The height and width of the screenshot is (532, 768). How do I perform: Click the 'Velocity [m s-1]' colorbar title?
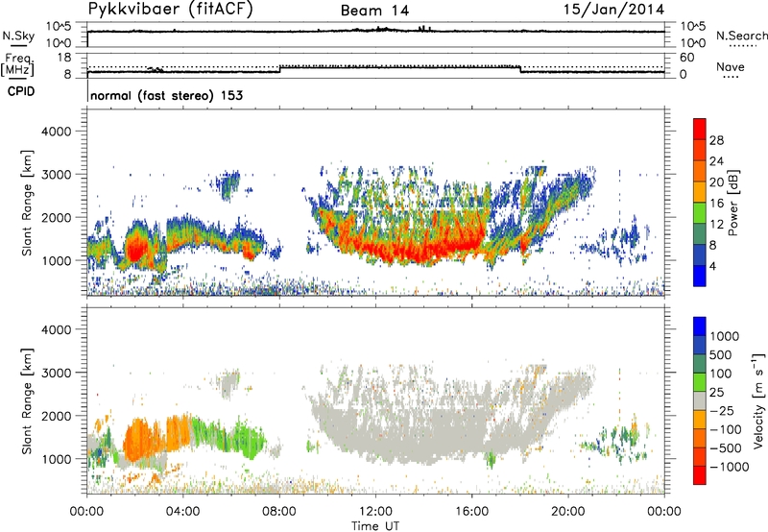[x=758, y=400]
